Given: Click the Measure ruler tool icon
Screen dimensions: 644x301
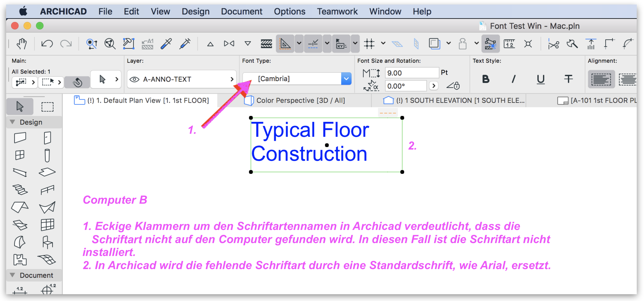Looking at the screenshot, I should pos(509,44).
